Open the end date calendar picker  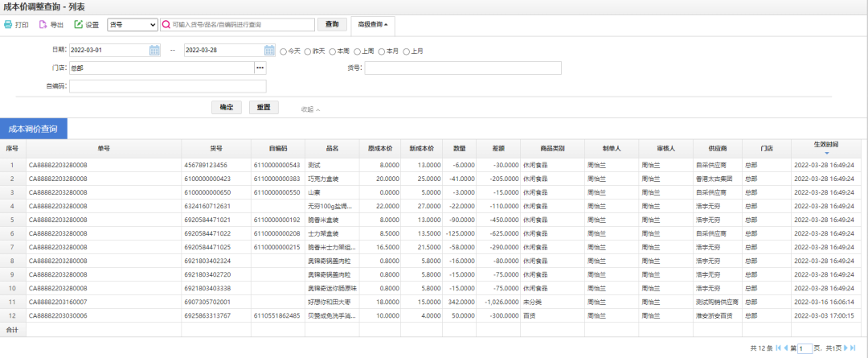pyautogui.click(x=269, y=51)
